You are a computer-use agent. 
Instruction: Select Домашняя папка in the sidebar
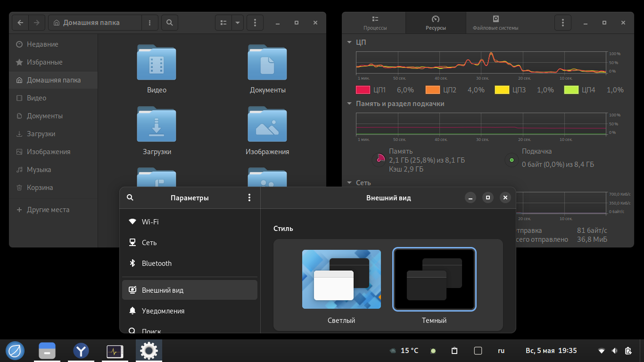tap(53, 80)
